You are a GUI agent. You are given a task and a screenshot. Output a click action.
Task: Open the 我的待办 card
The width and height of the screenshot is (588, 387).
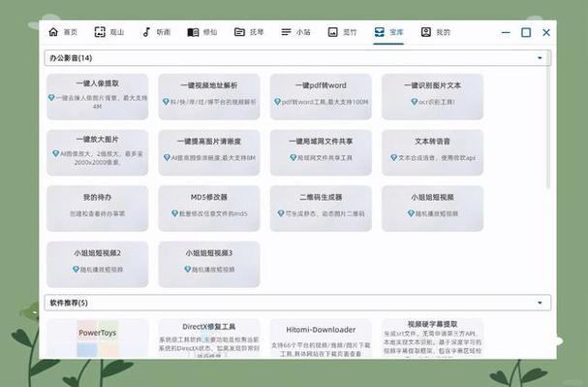click(x=98, y=209)
